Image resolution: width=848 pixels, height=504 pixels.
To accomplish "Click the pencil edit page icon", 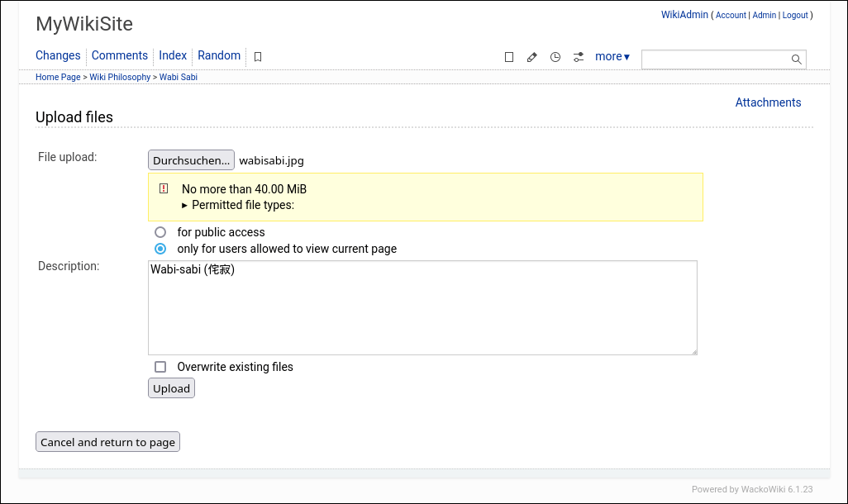I will [532, 57].
